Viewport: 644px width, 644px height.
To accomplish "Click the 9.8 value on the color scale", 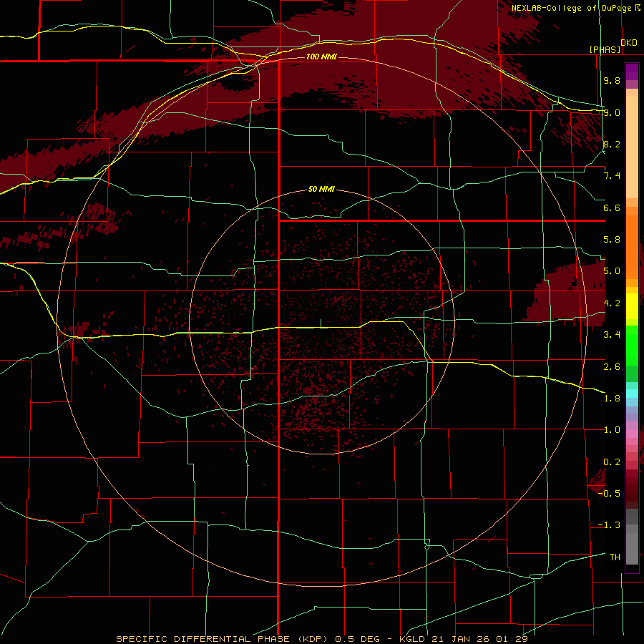I will [612, 80].
